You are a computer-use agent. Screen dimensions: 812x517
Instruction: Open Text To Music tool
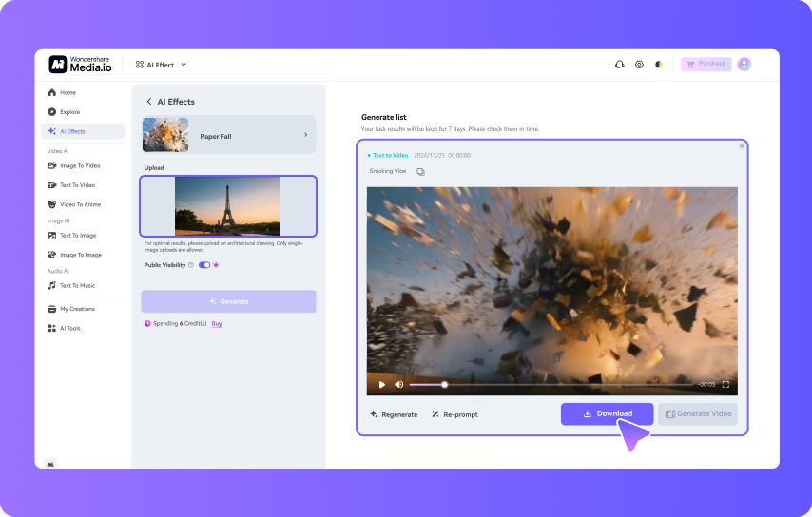(71, 285)
